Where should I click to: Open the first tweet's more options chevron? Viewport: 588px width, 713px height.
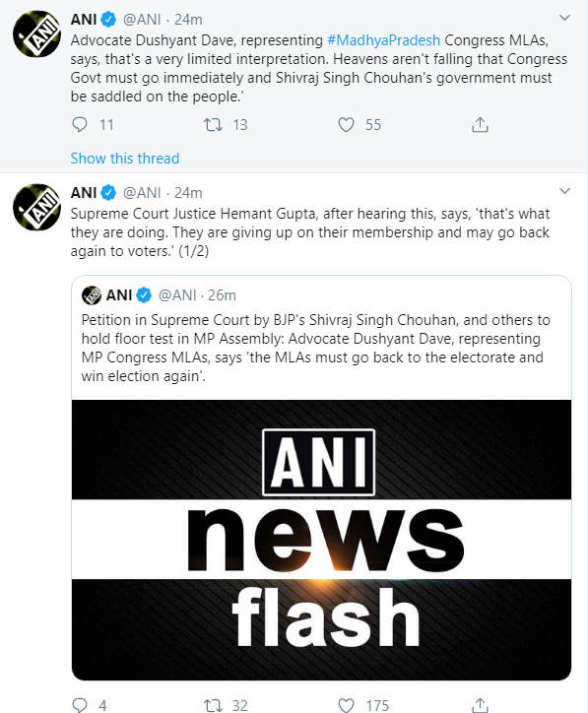[564, 18]
